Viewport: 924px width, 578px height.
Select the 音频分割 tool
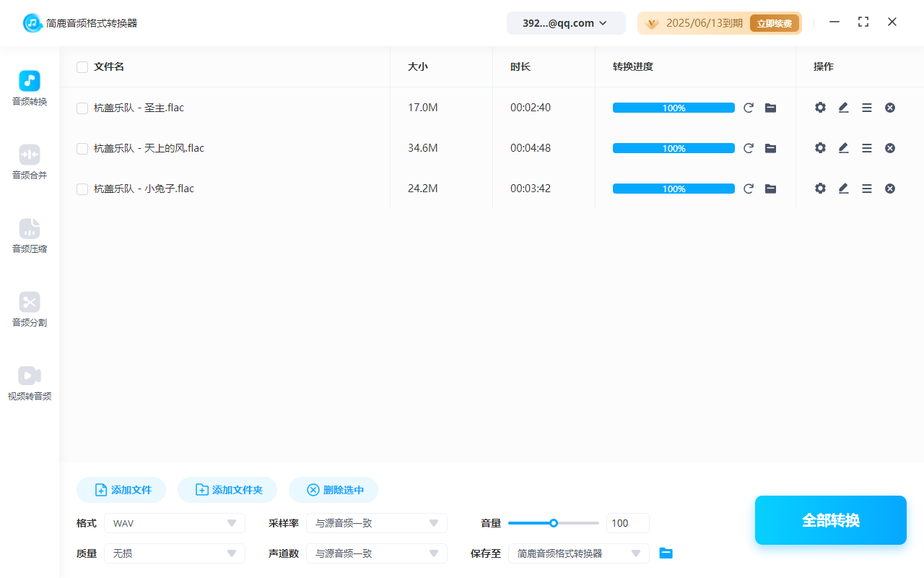pos(29,310)
